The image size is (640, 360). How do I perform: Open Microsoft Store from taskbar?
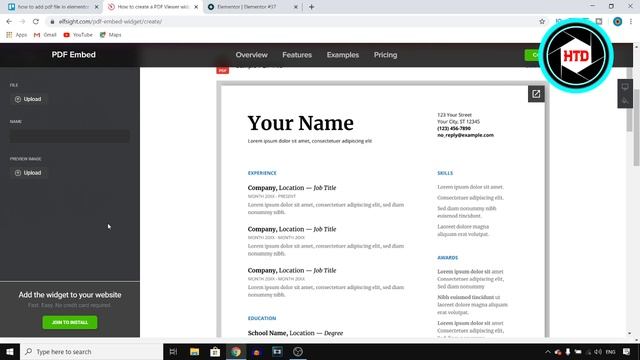click(215, 351)
